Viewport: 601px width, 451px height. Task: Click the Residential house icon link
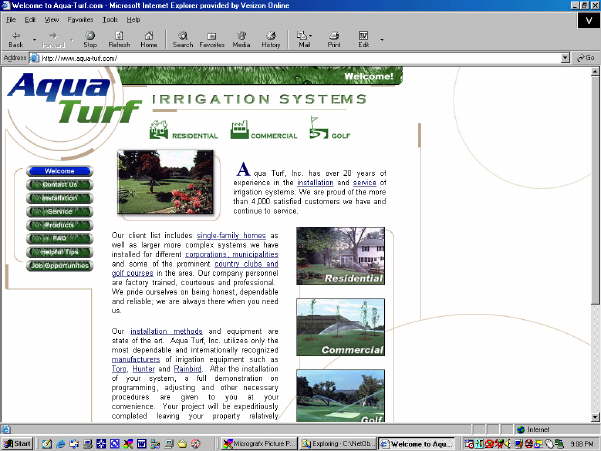(x=184, y=130)
